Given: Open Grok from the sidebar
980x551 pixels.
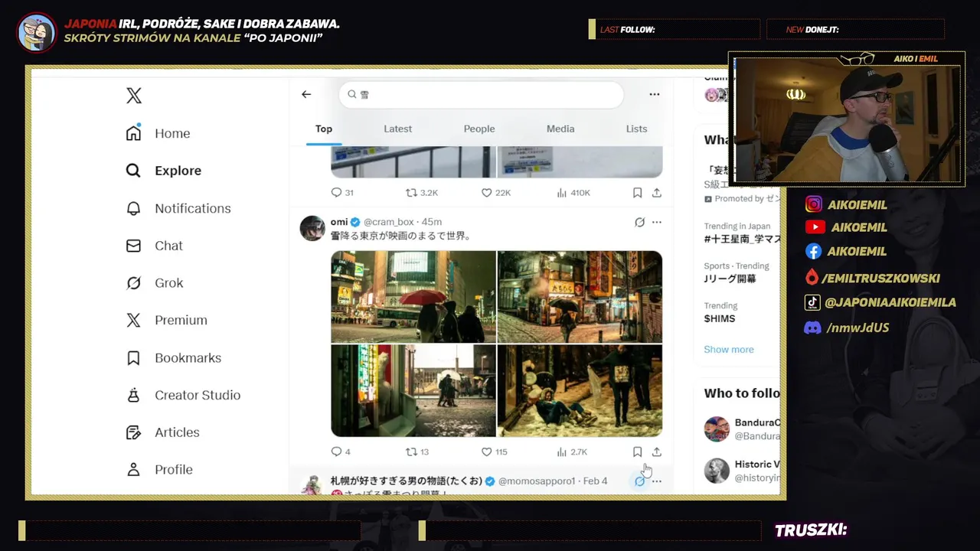Looking at the screenshot, I should (154, 283).
